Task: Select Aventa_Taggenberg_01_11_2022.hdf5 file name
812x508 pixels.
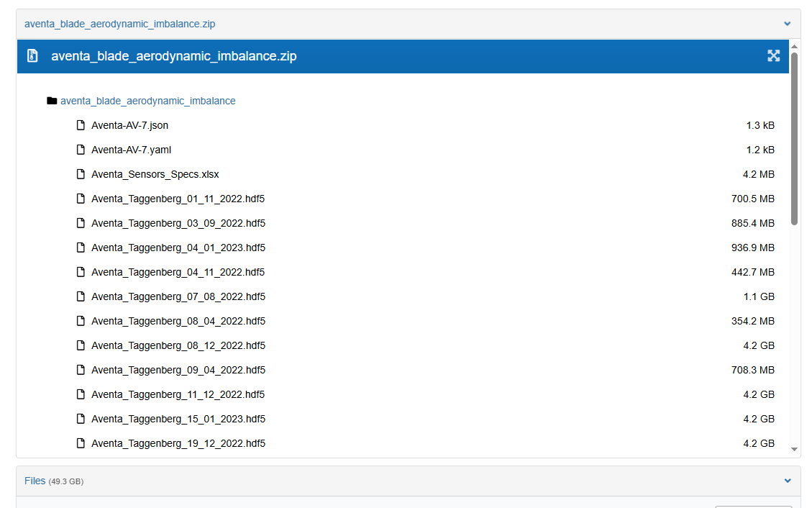Action: tap(178, 199)
